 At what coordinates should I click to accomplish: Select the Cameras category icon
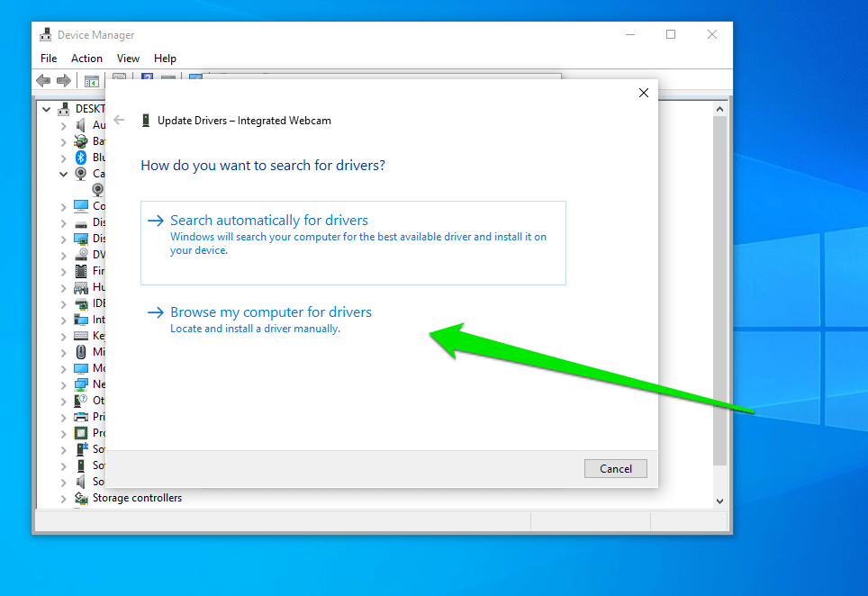pos(81,174)
